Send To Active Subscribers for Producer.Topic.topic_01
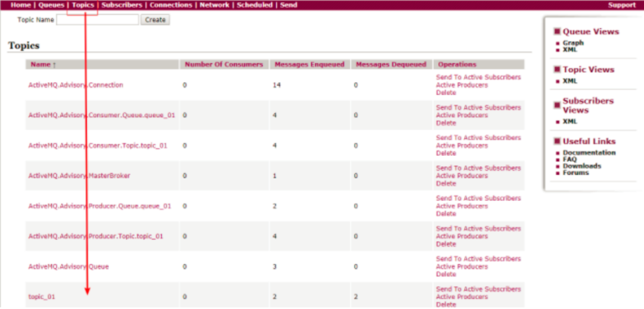 pyautogui.click(x=478, y=229)
